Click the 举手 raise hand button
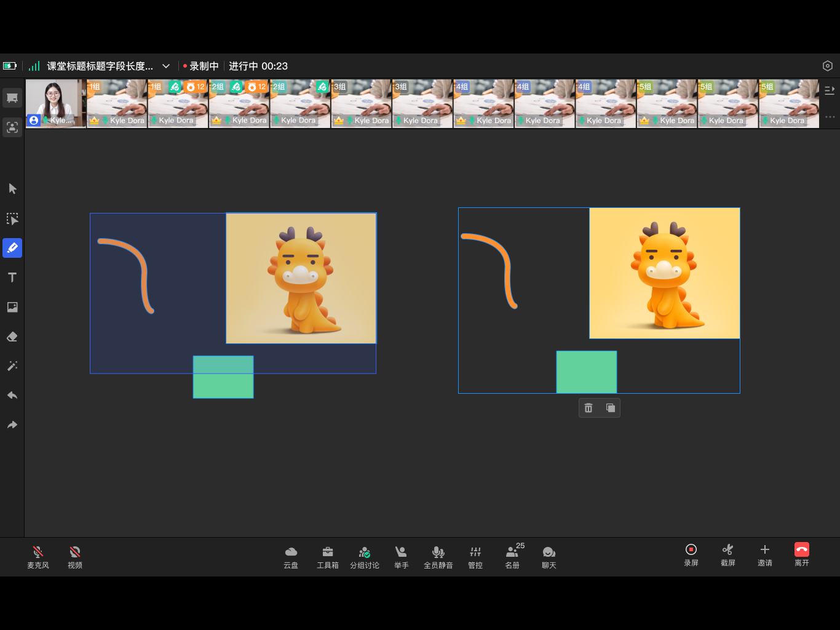The height and width of the screenshot is (630, 840). tap(402, 556)
